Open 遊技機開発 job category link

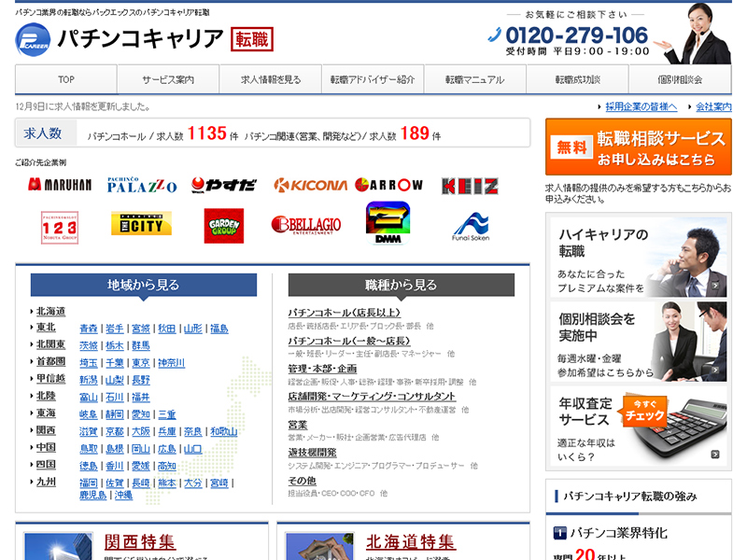(x=312, y=453)
